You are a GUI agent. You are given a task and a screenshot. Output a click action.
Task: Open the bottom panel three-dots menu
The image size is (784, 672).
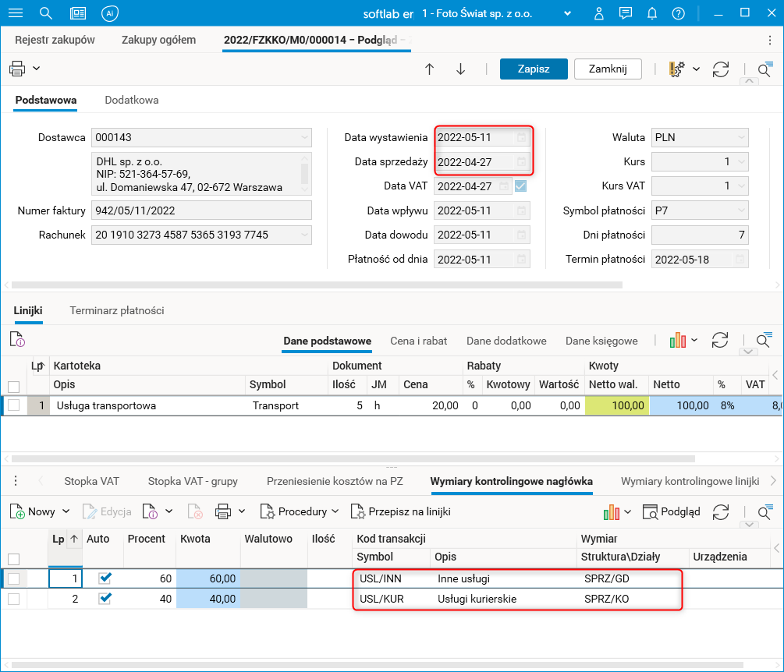click(x=16, y=481)
